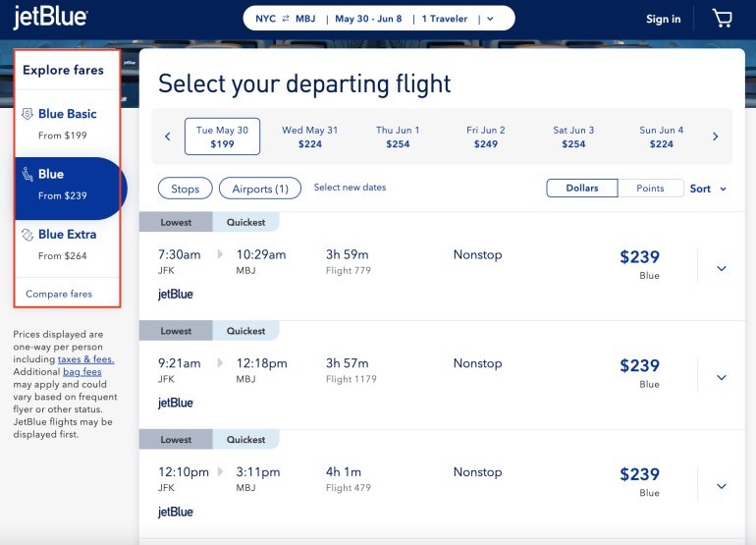
Task: Switch price display to Points
Action: [650, 189]
